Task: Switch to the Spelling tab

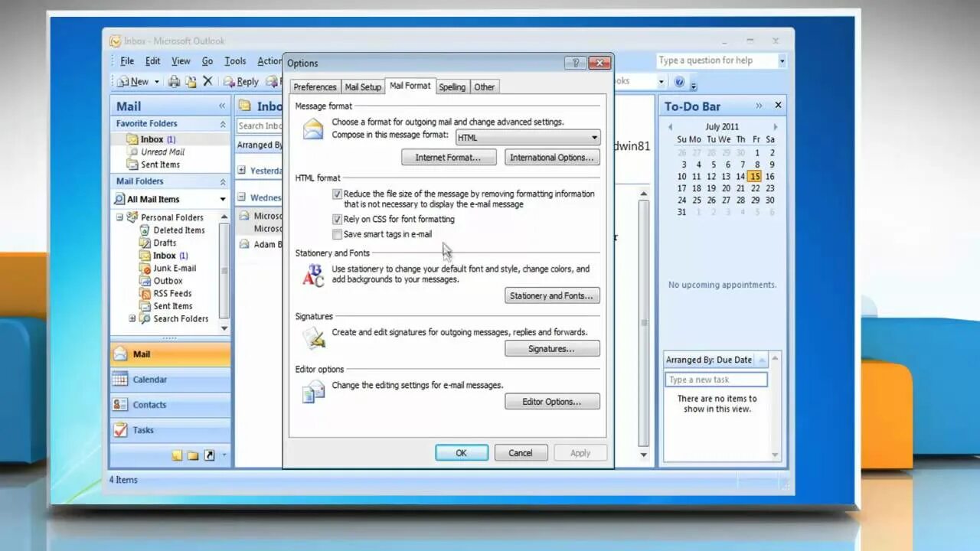Action: pos(452,87)
